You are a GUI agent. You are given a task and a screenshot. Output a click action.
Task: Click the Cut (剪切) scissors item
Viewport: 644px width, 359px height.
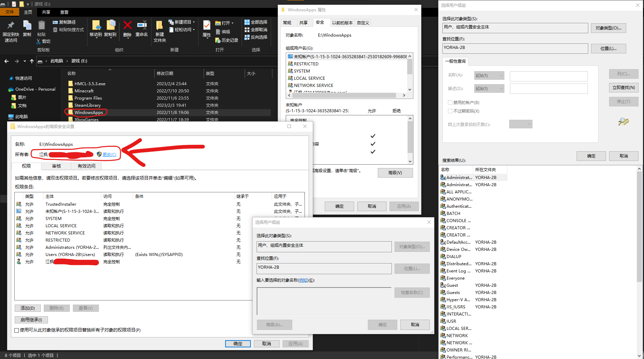point(43,41)
